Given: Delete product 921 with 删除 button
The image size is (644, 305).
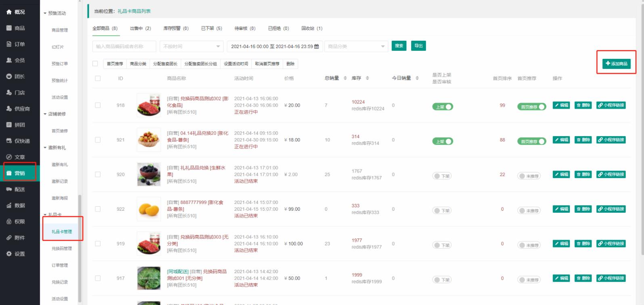Looking at the screenshot, I should [583, 140].
